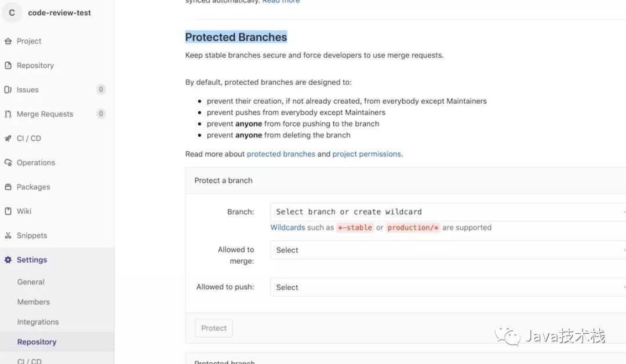The image size is (626, 364).
Task: Open Members under Settings
Action: (x=34, y=302)
